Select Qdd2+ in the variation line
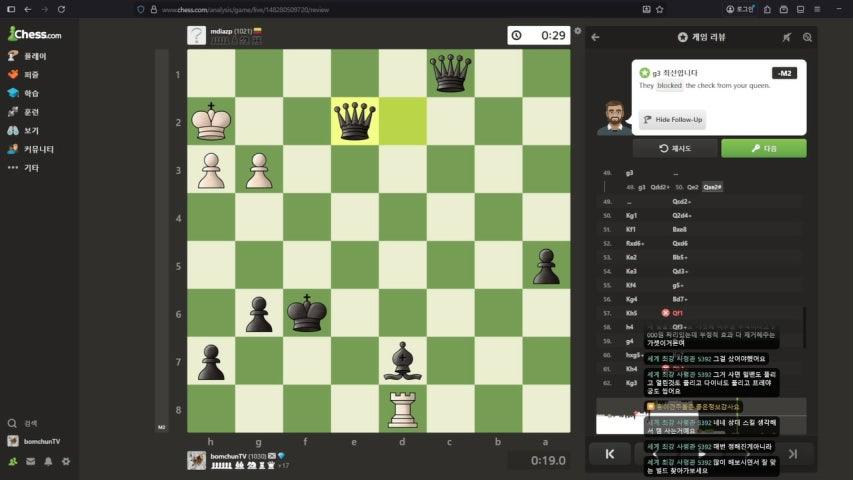The image size is (853, 480). tap(660, 187)
